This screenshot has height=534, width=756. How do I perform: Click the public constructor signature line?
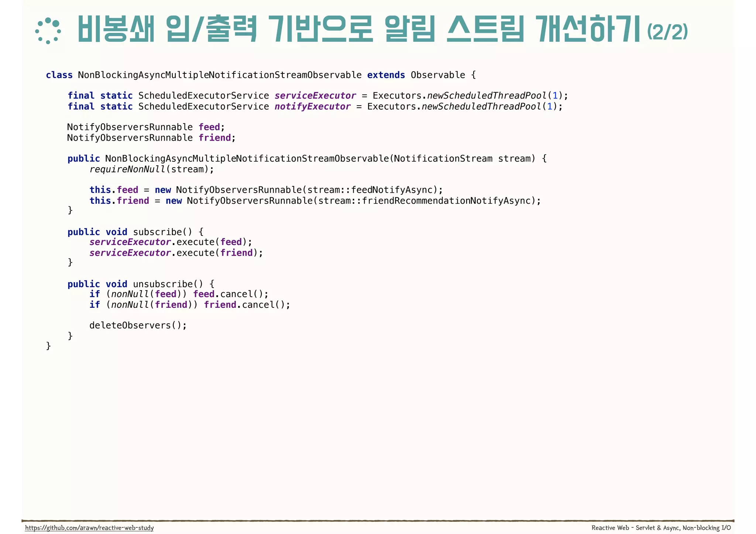click(307, 159)
